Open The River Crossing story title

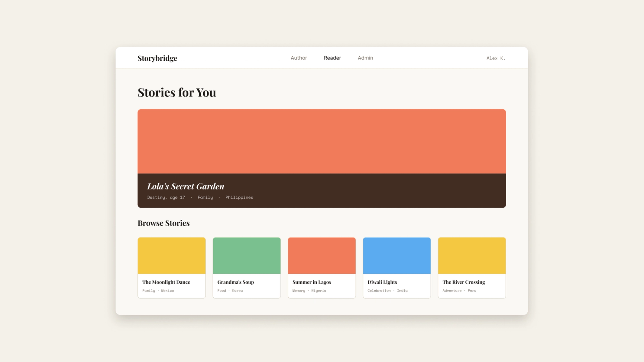[x=464, y=282]
